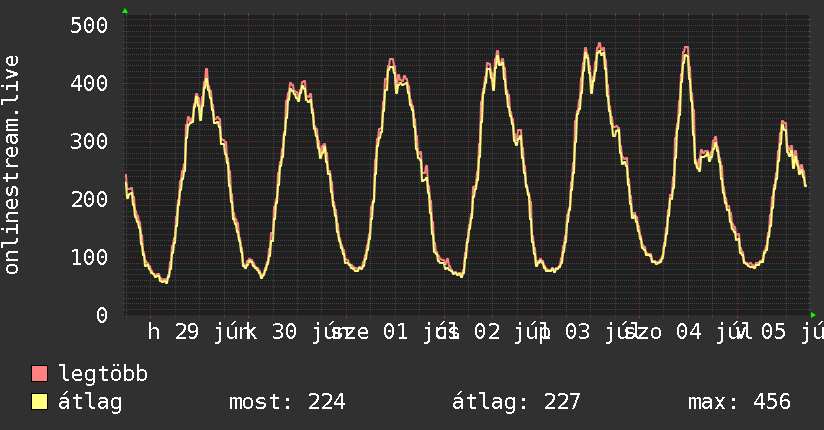This screenshot has height=430, width=824.
Task: Select the 0 y-axis tick label
Action: click(102, 315)
